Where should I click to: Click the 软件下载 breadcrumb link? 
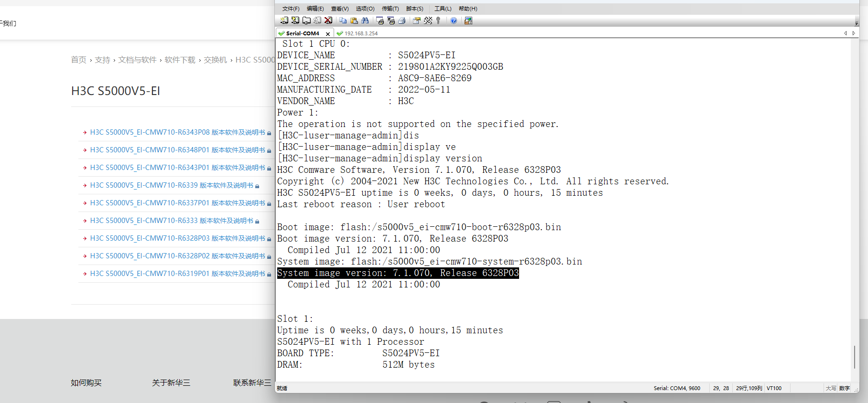pyautogui.click(x=180, y=60)
